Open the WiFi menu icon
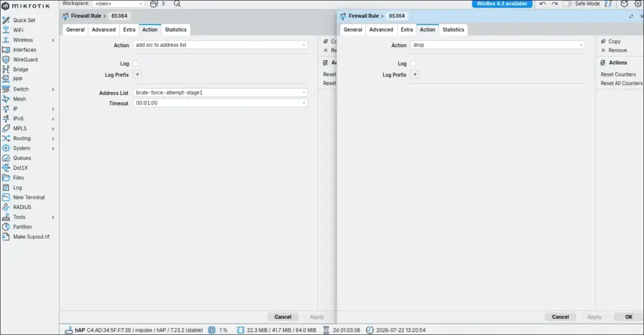Screen dimensions: 644x335 click(6, 30)
